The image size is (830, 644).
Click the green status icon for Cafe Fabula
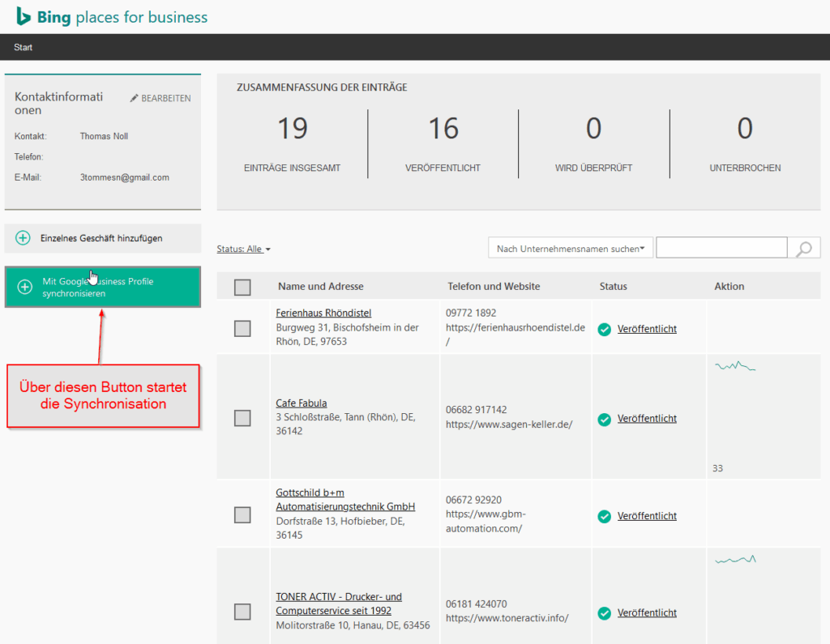click(x=604, y=418)
